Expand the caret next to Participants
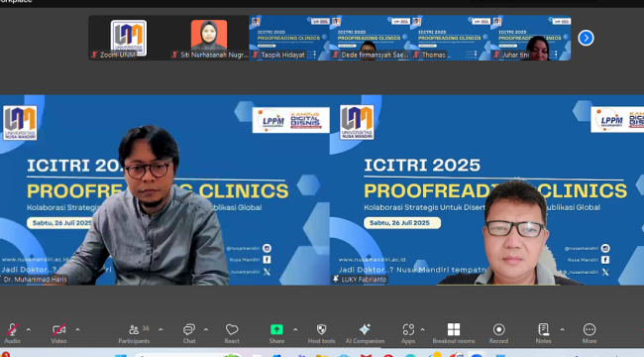The height and width of the screenshot is (357, 644). coord(161,329)
